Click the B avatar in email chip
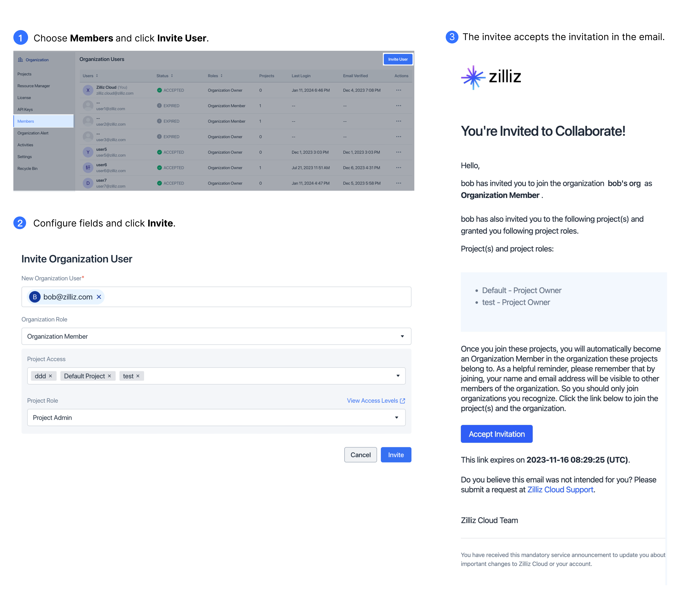Screen dimensions: 699x616 click(35, 297)
